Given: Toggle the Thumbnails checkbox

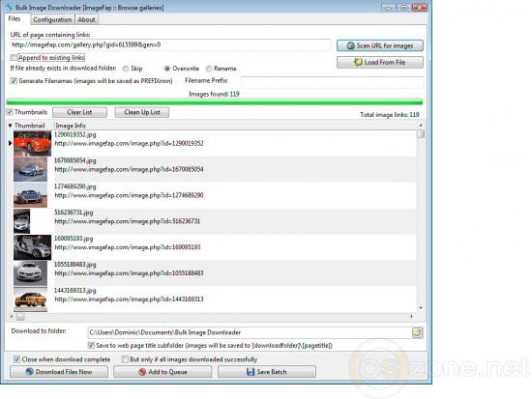Looking at the screenshot, I should coord(10,112).
